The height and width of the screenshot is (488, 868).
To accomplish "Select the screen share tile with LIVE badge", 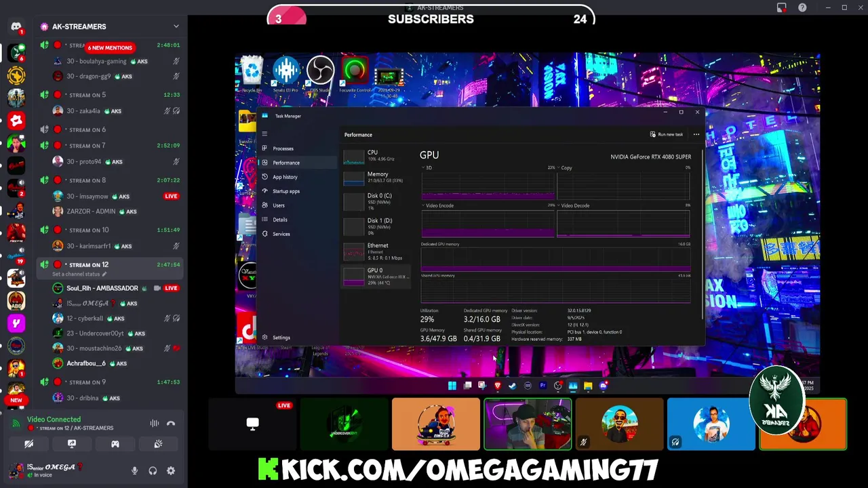I will point(252,424).
